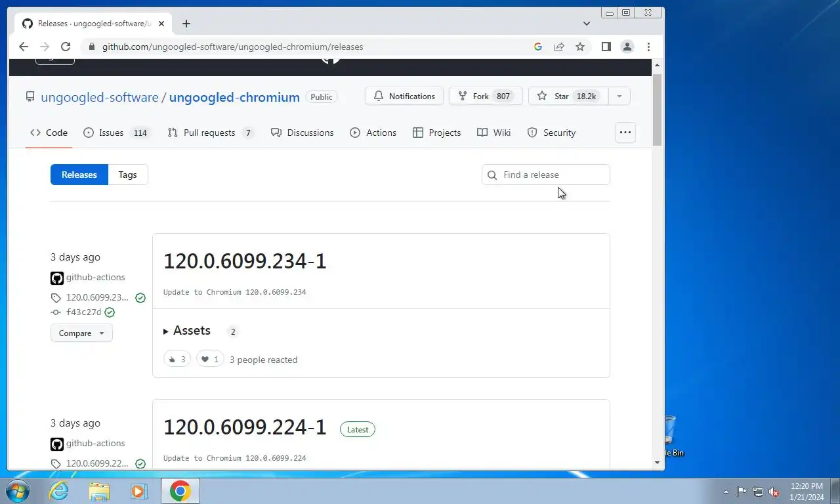The image size is (840, 504).
Task: Click github-actions author of 120.0.6099.234-1
Action: 95,278
